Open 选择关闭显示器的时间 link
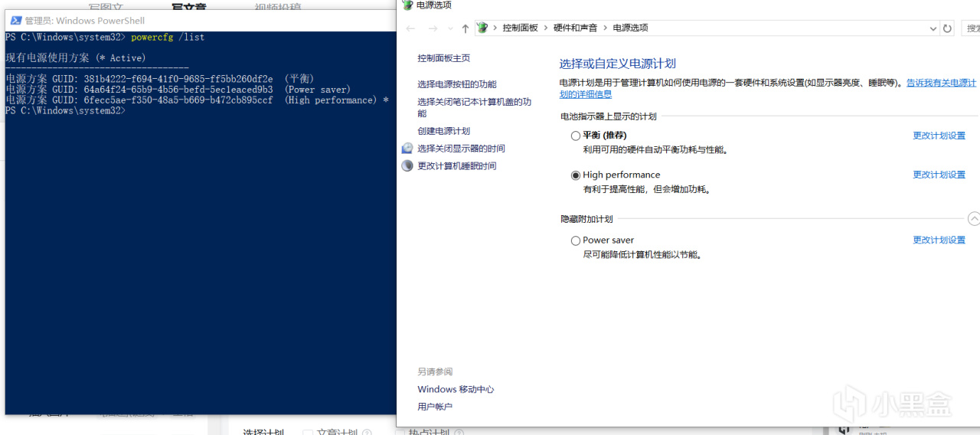 461,149
